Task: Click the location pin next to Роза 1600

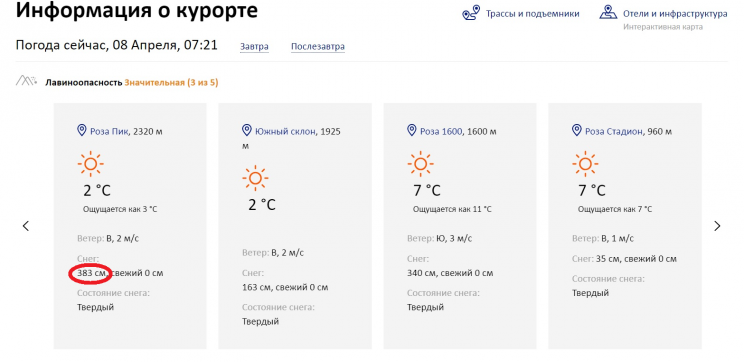Action: click(411, 130)
